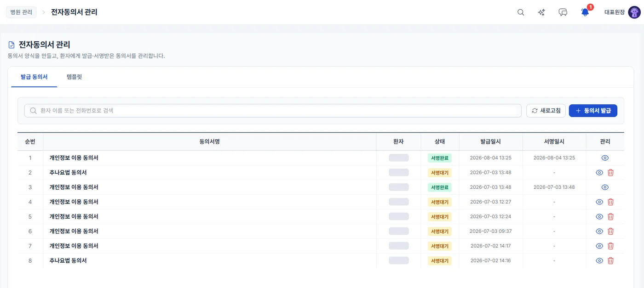This screenshot has height=288, width=644.
Task: Delete the consent form in row 8
Action: tap(611, 261)
